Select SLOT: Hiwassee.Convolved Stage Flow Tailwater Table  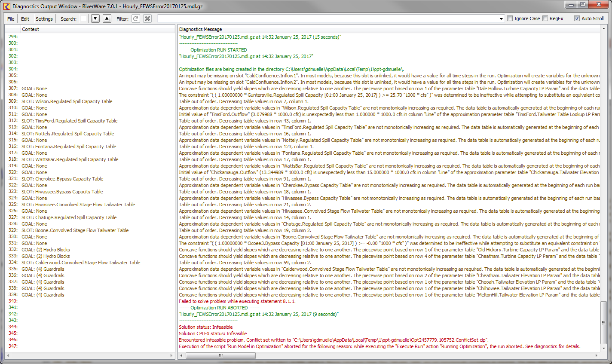[x=78, y=205]
